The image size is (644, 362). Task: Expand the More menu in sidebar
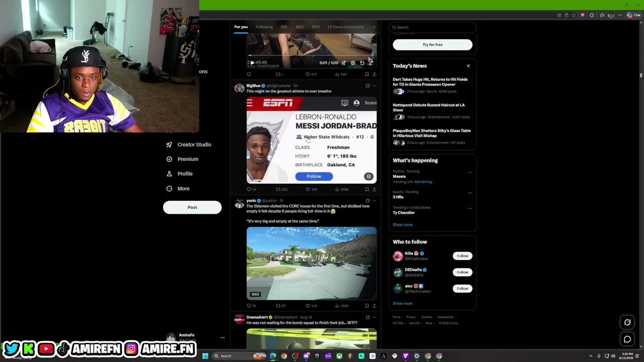pos(178,189)
